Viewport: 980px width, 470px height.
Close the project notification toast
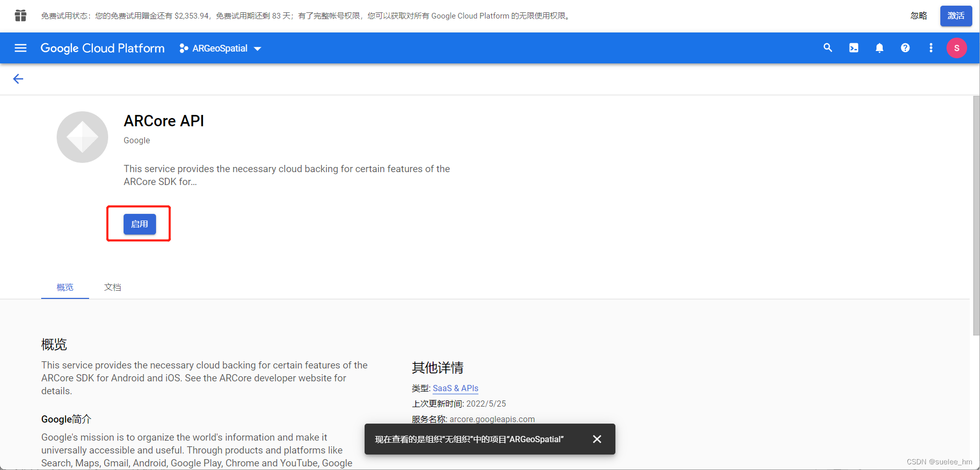pyautogui.click(x=597, y=439)
